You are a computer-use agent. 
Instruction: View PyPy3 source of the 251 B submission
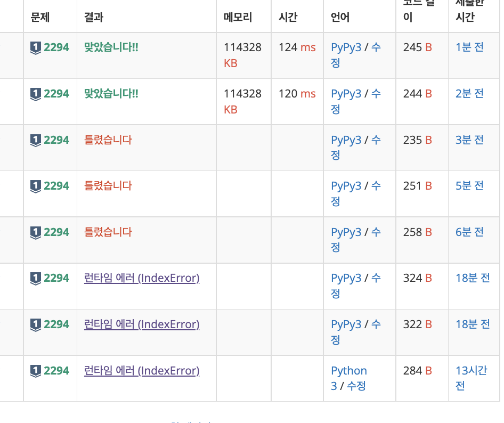pyautogui.click(x=346, y=186)
